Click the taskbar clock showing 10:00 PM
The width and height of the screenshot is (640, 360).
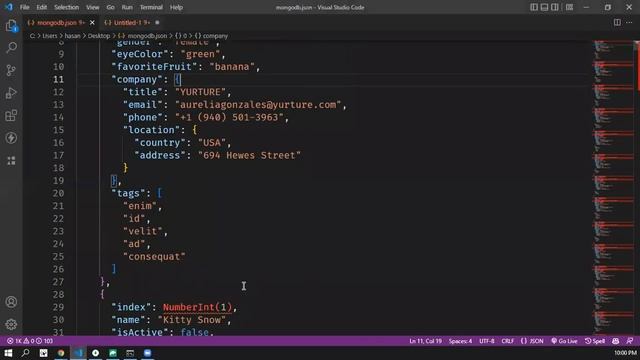pyautogui.click(x=625, y=353)
